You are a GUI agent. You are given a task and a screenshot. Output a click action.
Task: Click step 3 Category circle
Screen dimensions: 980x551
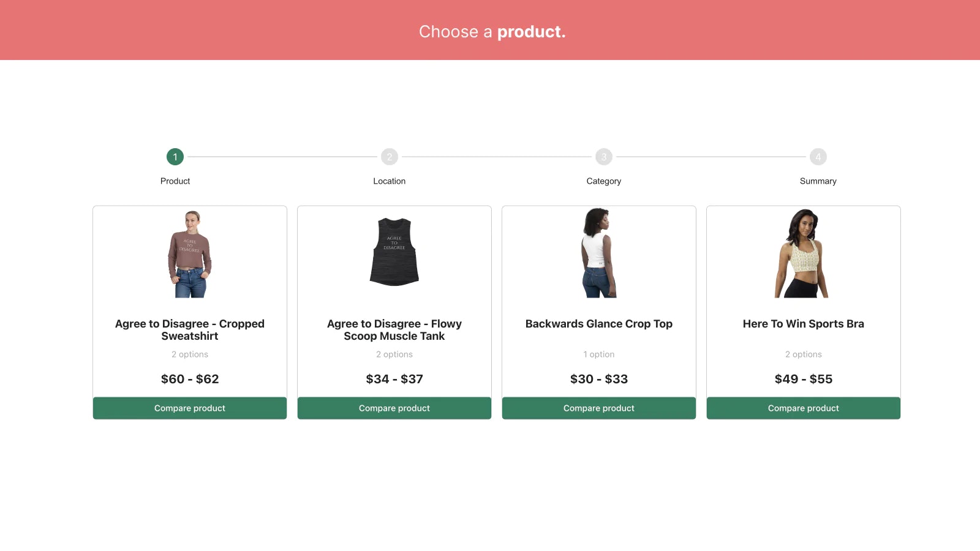[x=604, y=157]
